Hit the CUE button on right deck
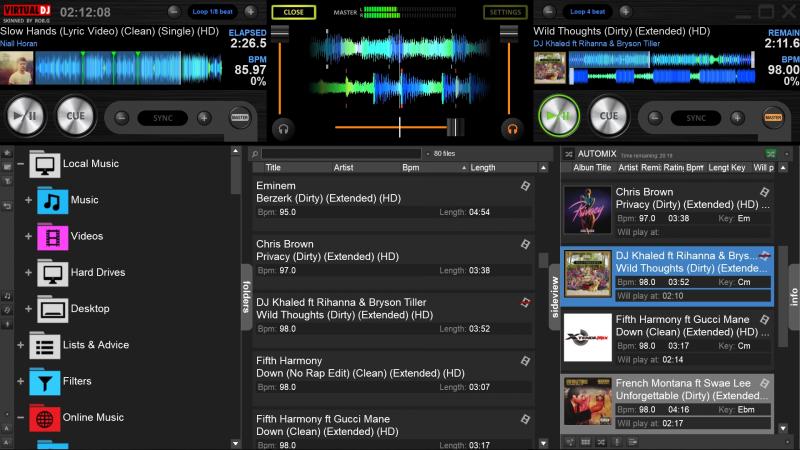The width and height of the screenshot is (800, 450). click(609, 116)
